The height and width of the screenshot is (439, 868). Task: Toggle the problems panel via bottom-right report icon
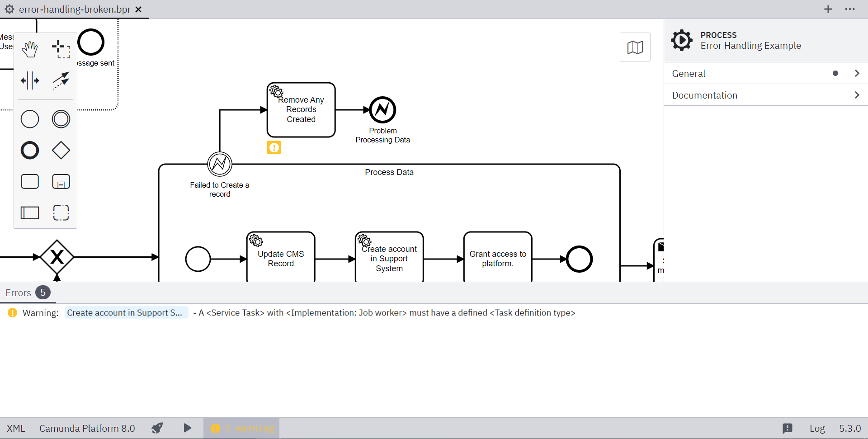788,428
